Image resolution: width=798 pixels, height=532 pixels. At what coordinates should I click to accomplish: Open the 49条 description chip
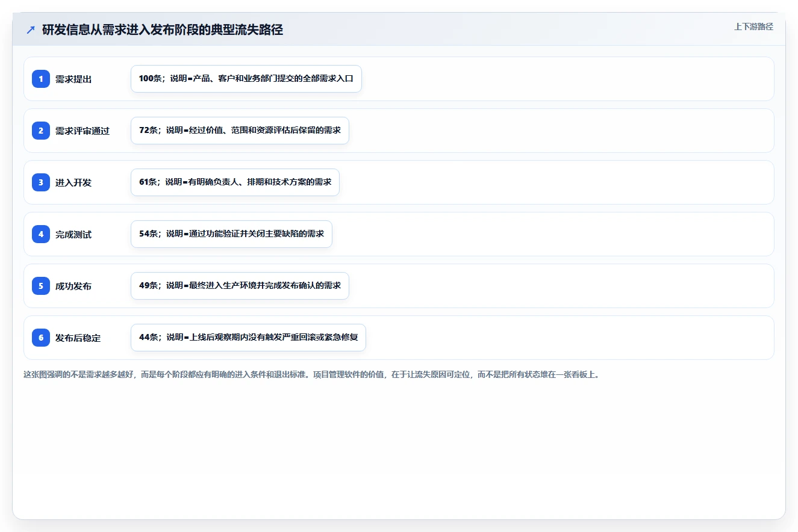pyautogui.click(x=240, y=286)
